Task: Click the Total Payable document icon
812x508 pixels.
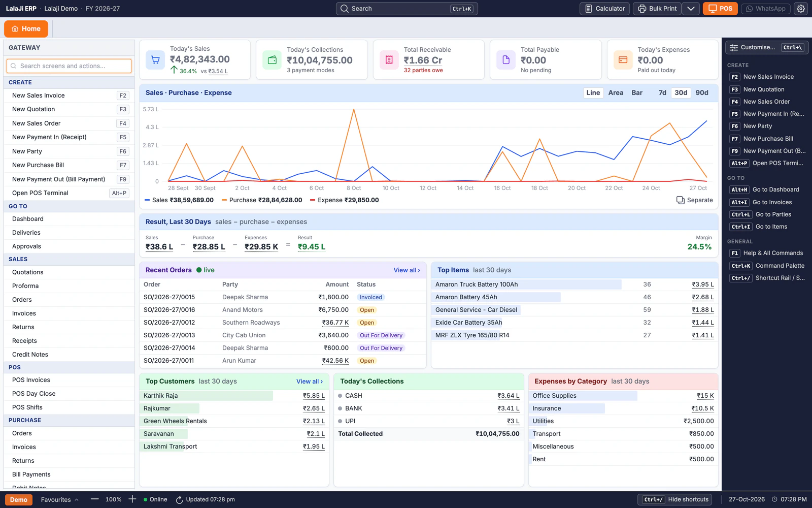Action: coord(506,60)
